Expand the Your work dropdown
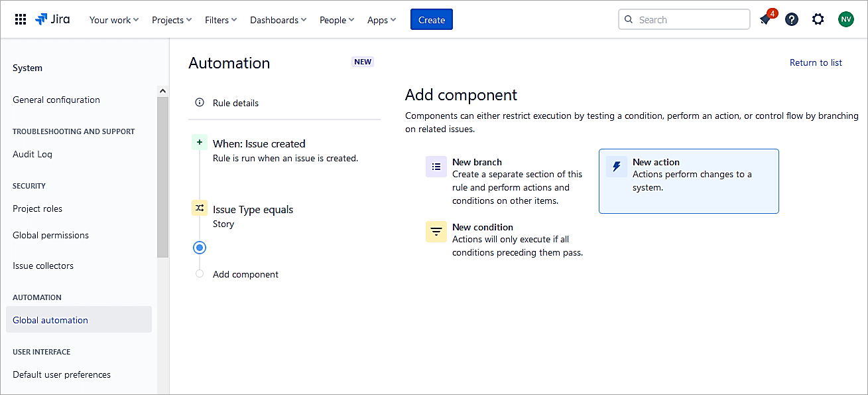Screen dimensions: 868x395 click(114, 20)
